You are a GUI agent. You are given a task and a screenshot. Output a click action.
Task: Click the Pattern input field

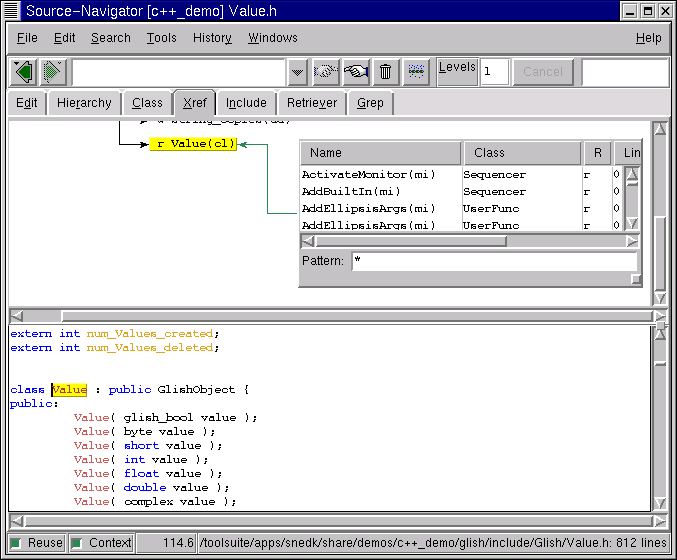[494, 261]
